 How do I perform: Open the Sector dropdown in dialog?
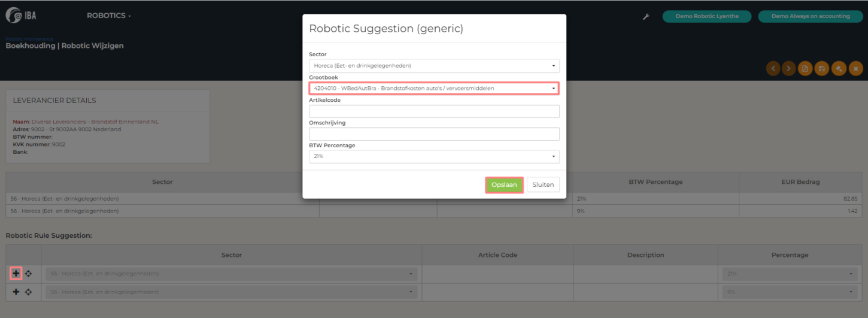434,66
